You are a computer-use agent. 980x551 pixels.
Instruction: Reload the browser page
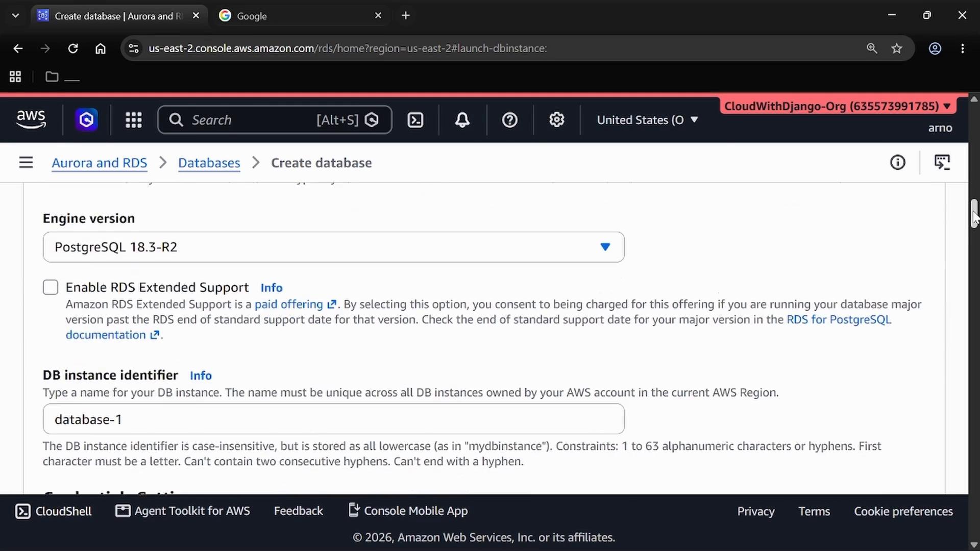point(73,48)
